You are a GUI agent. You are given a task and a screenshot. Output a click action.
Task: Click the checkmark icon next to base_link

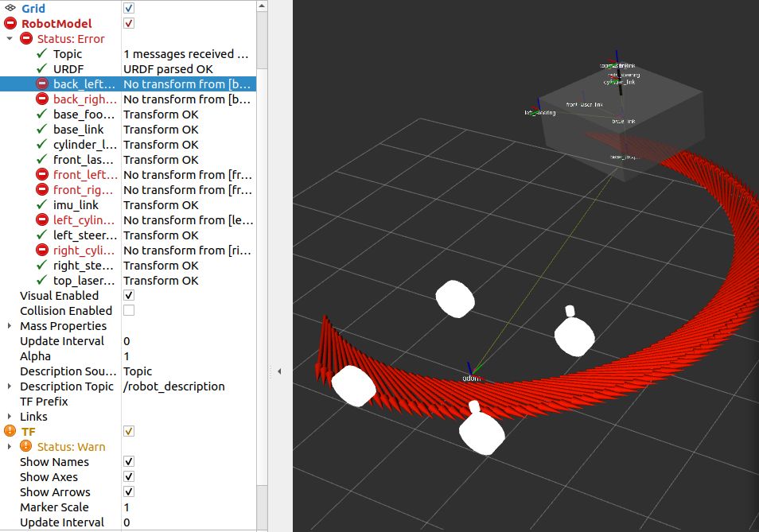click(42, 129)
